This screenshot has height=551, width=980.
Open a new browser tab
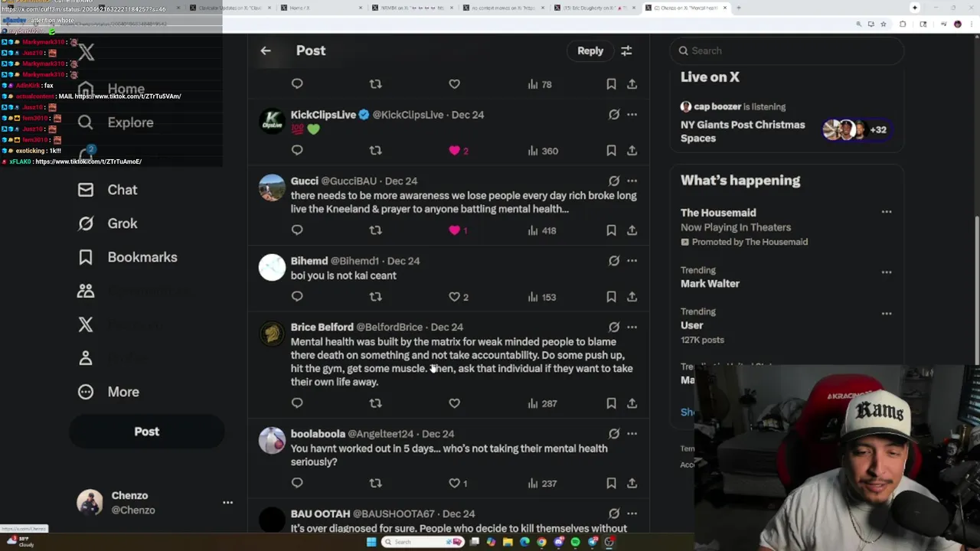pyautogui.click(x=739, y=8)
